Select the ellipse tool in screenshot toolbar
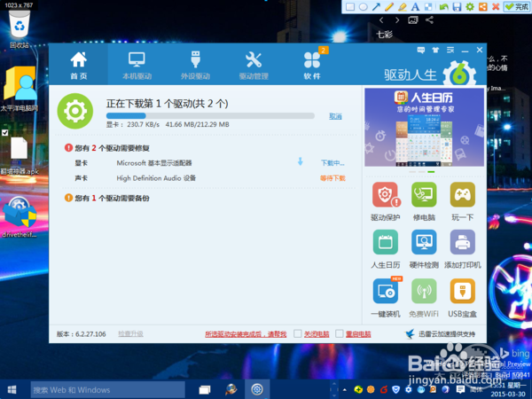532x399 pixels. click(363, 7)
